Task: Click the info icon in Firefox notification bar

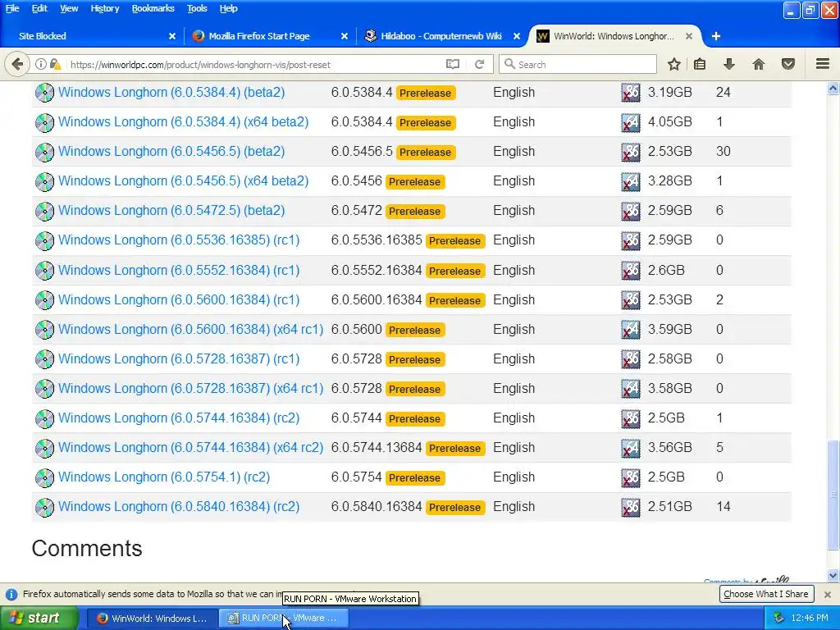Action: [11, 594]
